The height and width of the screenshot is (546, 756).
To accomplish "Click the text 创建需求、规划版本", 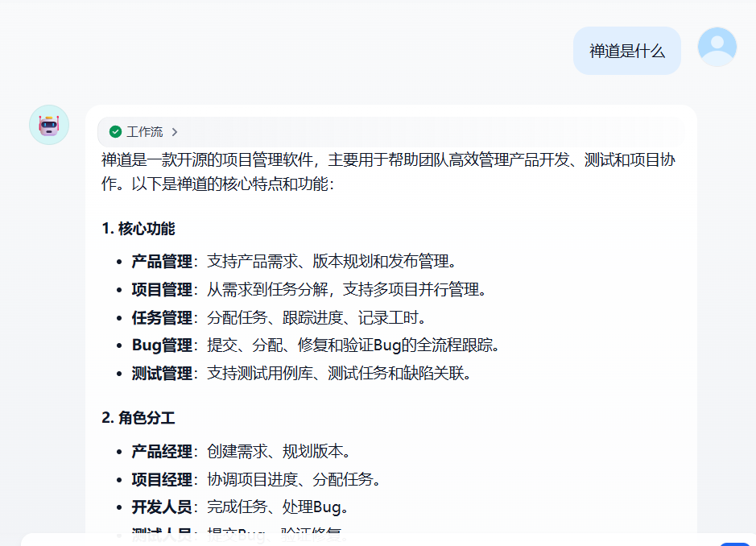I will [x=279, y=452].
